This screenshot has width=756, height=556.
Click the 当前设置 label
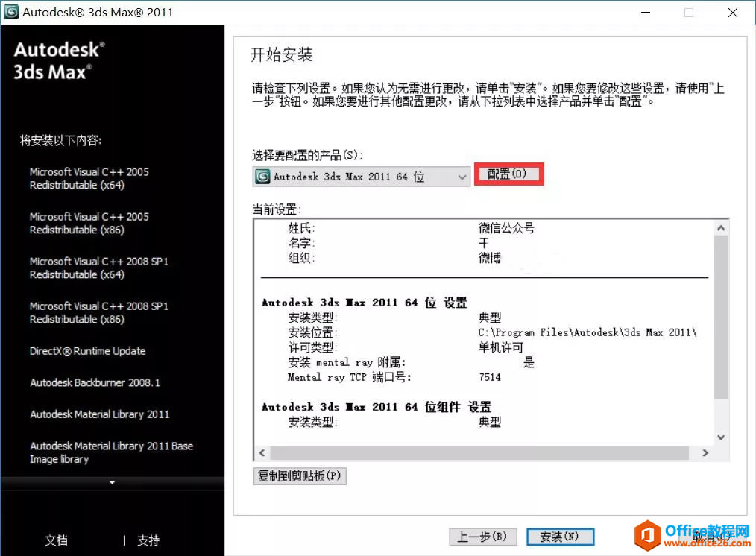coord(277,209)
